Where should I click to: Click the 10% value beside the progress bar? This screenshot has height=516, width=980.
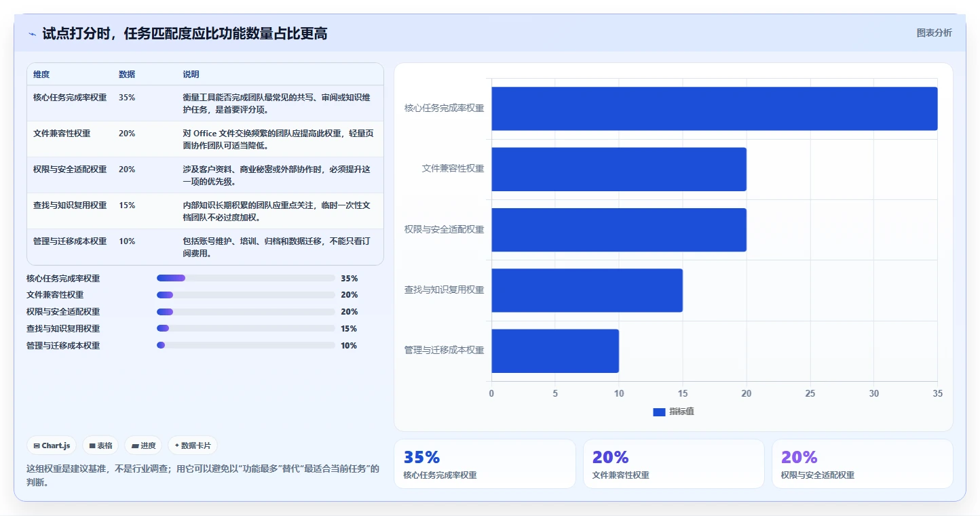pos(349,346)
